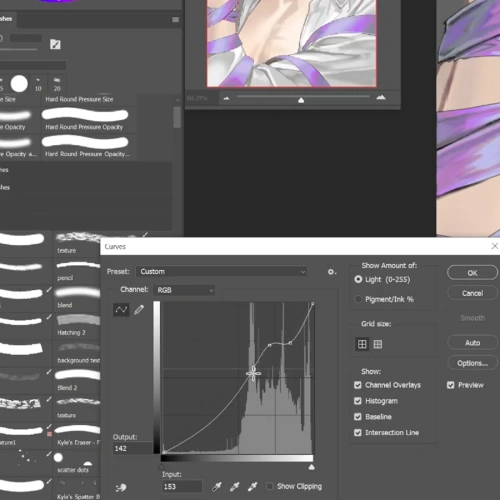
Task: Click the Input value field showing 153
Action: 182,487
